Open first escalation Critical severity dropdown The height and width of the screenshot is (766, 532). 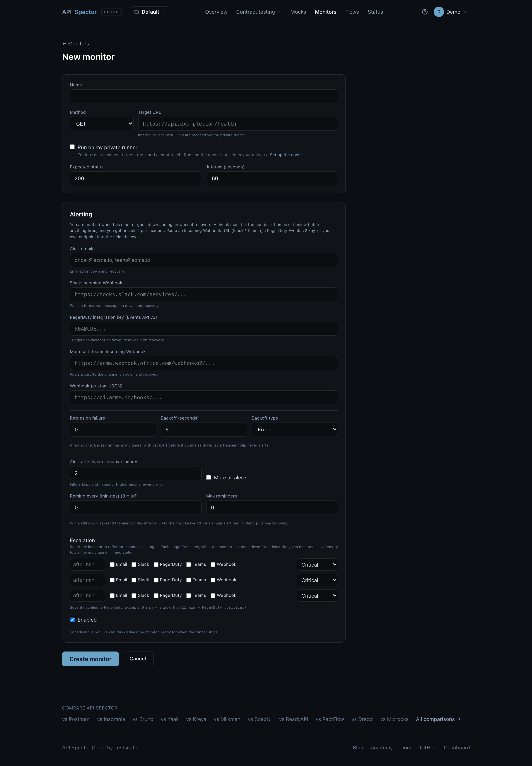click(317, 564)
